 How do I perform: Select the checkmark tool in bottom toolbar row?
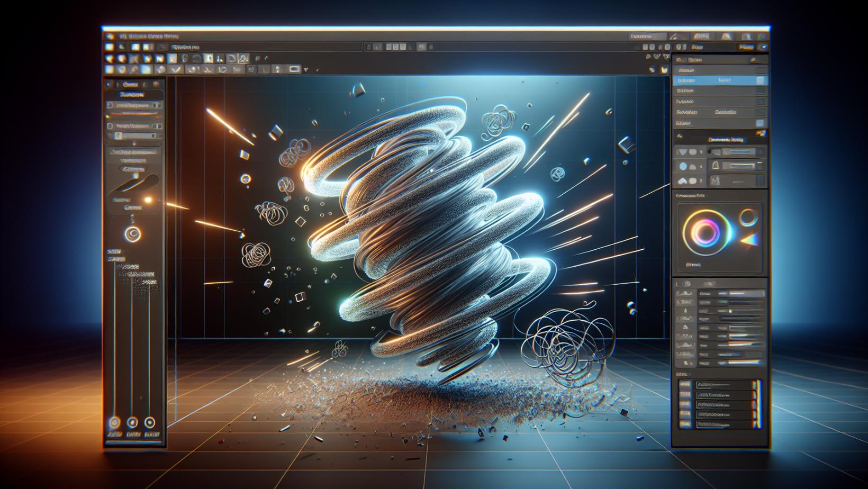(x=176, y=69)
